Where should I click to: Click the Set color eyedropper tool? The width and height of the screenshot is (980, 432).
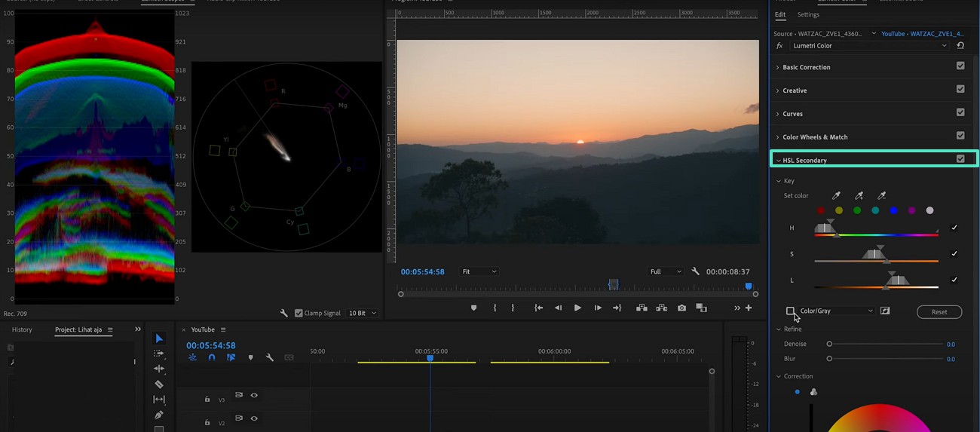click(x=835, y=196)
